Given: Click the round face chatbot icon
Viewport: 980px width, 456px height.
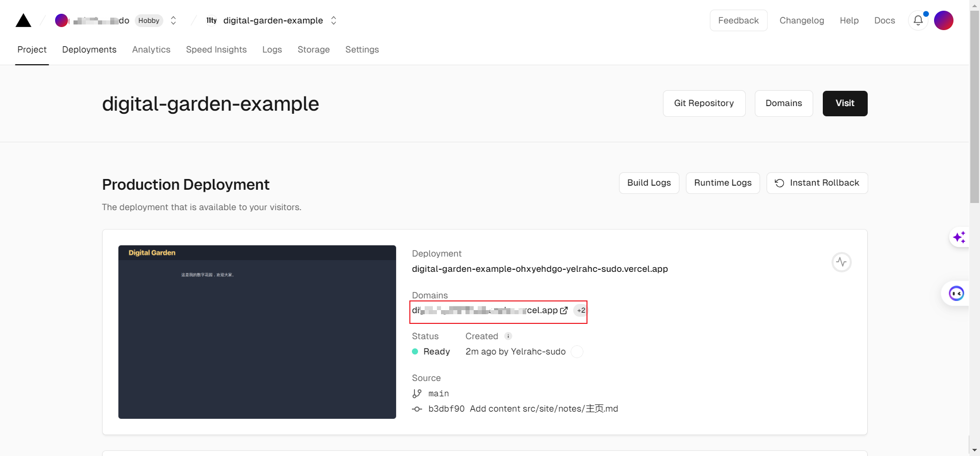Looking at the screenshot, I should [955, 294].
